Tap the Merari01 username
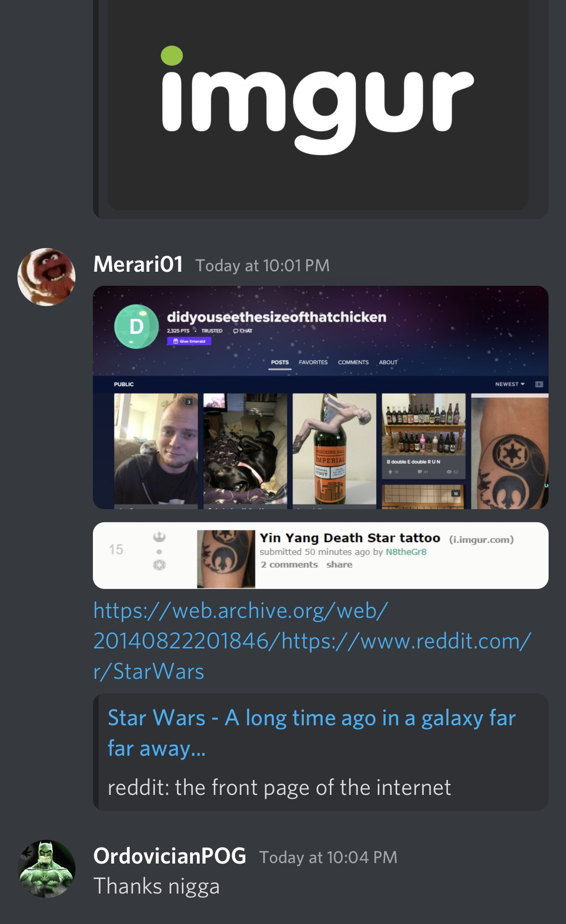 coord(138,264)
